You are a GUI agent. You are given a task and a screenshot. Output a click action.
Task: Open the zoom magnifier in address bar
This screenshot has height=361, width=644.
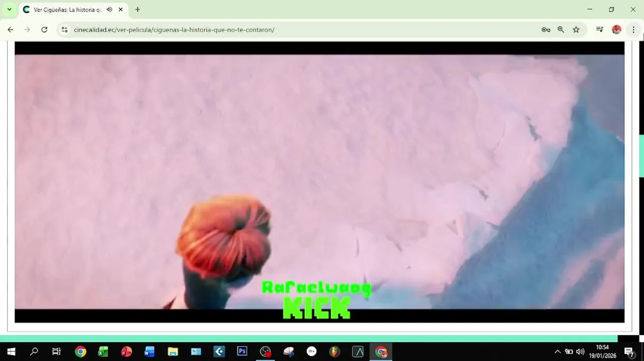[561, 30]
